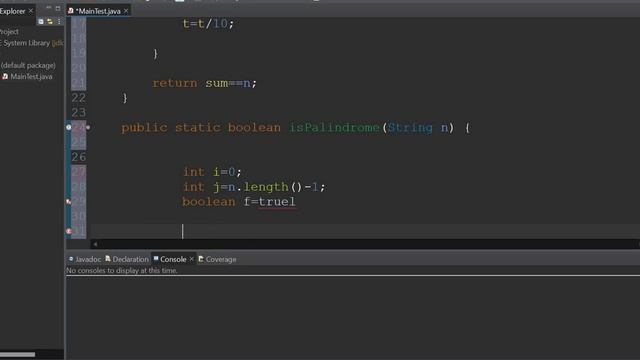Image resolution: width=640 pixels, height=360 pixels.
Task: Click the isPalindrome method name
Action: 334,128
